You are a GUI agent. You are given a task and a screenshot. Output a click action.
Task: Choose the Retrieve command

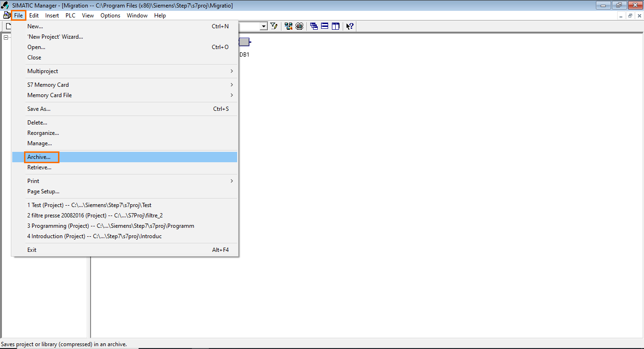pyautogui.click(x=40, y=167)
